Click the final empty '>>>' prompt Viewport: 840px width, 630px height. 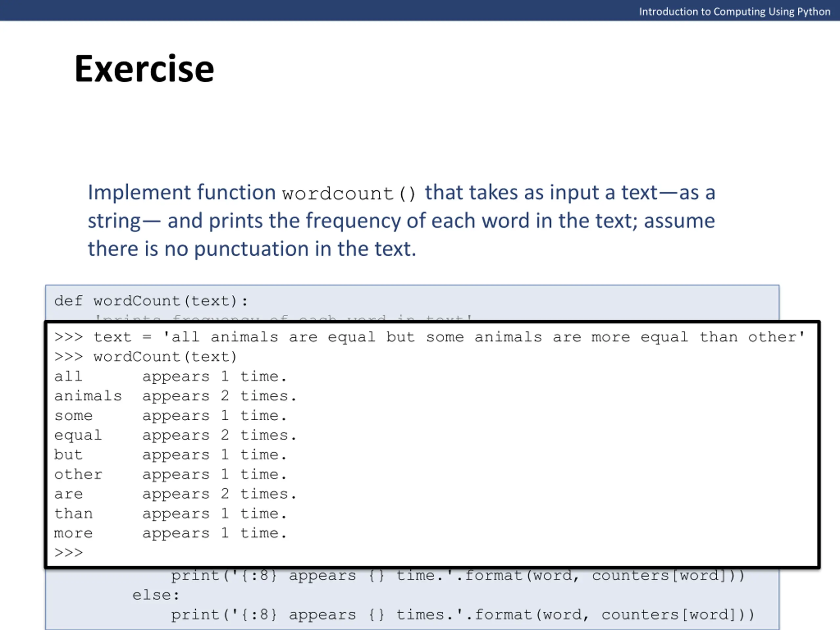(68, 553)
